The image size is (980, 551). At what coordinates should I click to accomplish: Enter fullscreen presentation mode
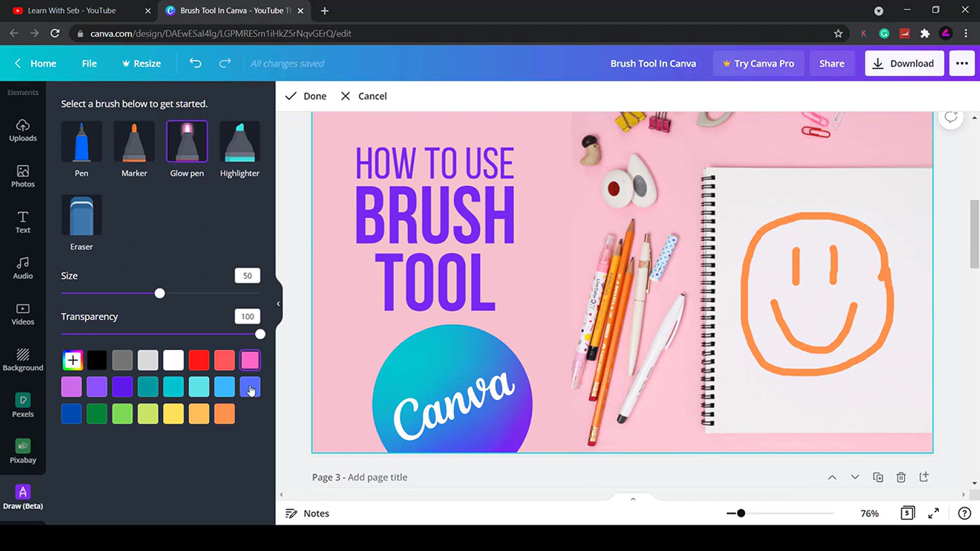(x=934, y=513)
